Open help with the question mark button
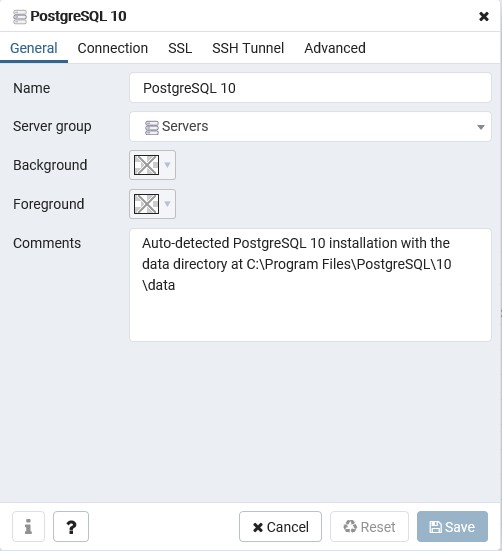502x551 pixels. point(71,526)
